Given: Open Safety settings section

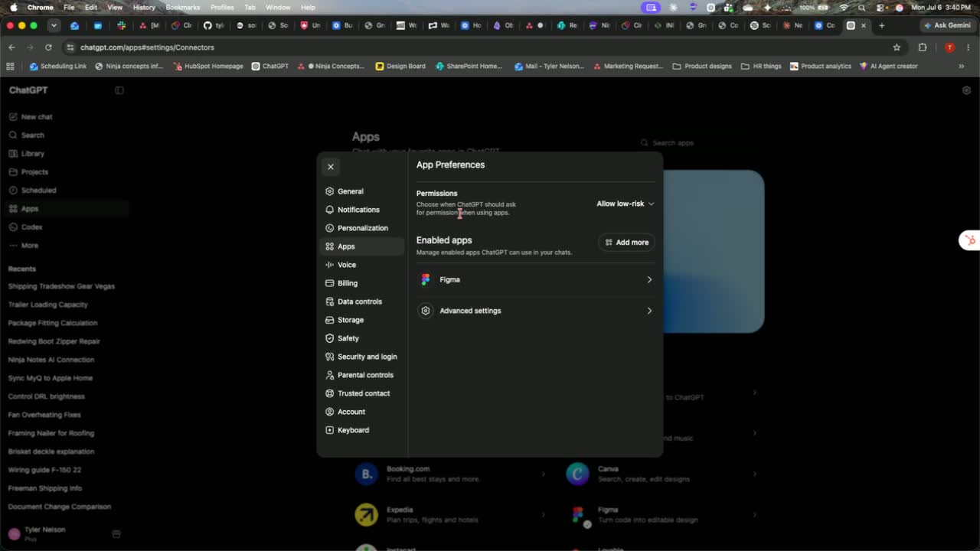Looking at the screenshot, I should tap(361, 338).
